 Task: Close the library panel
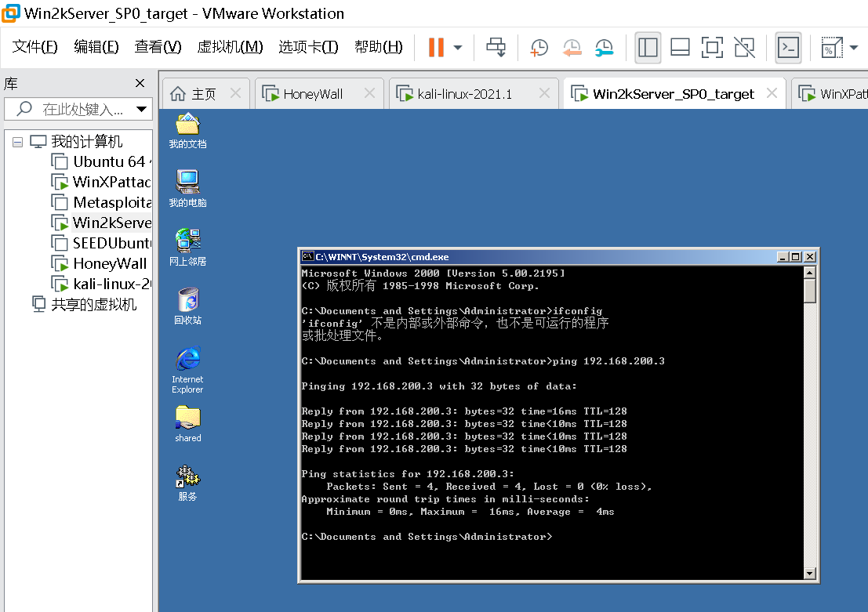click(x=140, y=83)
